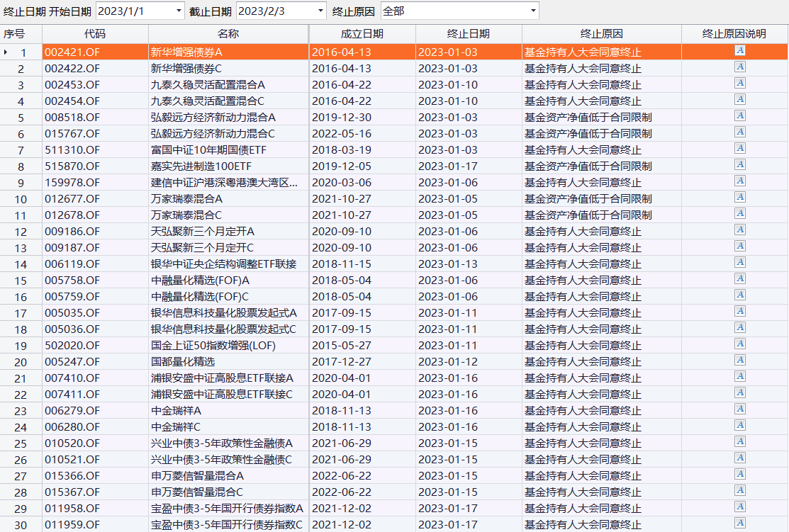Image resolution: width=789 pixels, height=532 pixels.
Task: Open termination note icon for 中融量化精选(FOF)A
Action: [739, 278]
